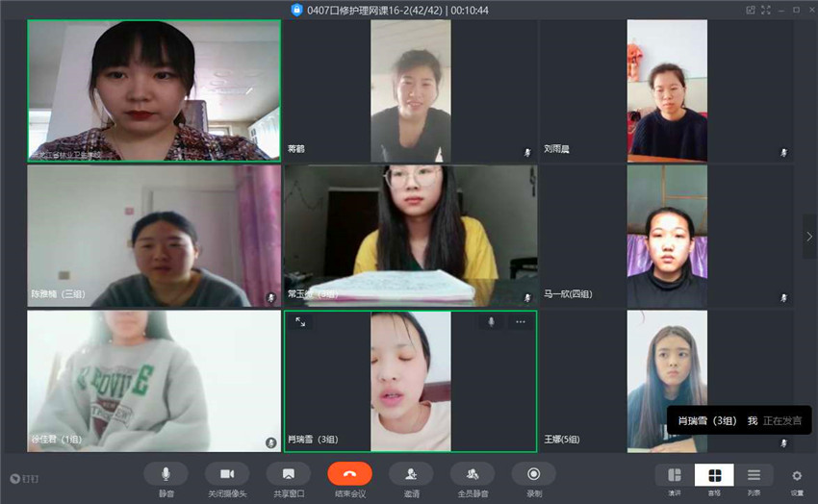This screenshot has width=818, height=504.
Task: Go to next page of video tiles
Action: pos(809,236)
